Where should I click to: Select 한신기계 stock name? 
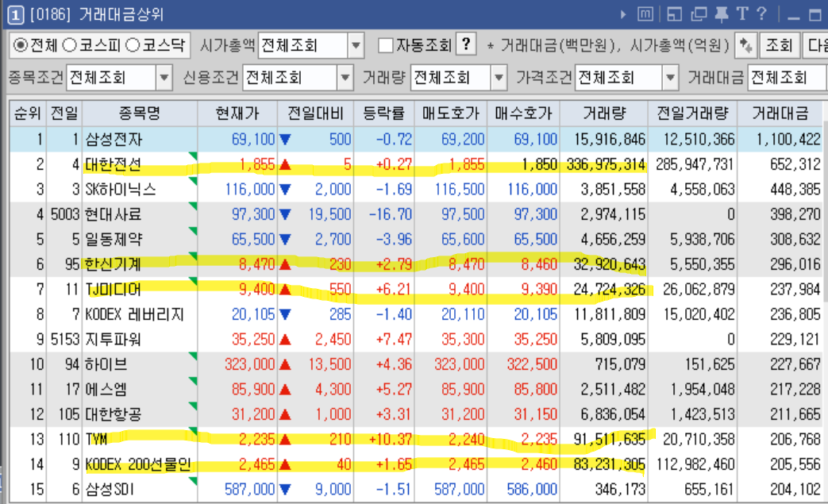[113, 264]
